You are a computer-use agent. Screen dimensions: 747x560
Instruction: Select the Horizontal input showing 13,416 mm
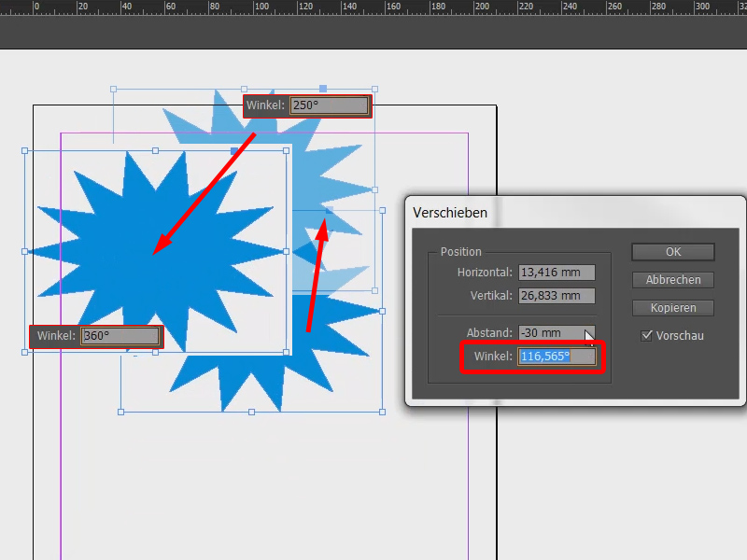point(557,272)
